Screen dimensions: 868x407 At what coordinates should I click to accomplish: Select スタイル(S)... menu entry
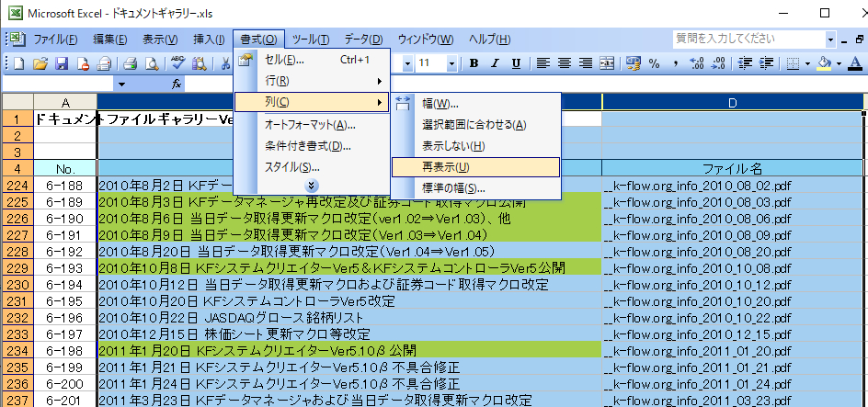tap(313, 167)
